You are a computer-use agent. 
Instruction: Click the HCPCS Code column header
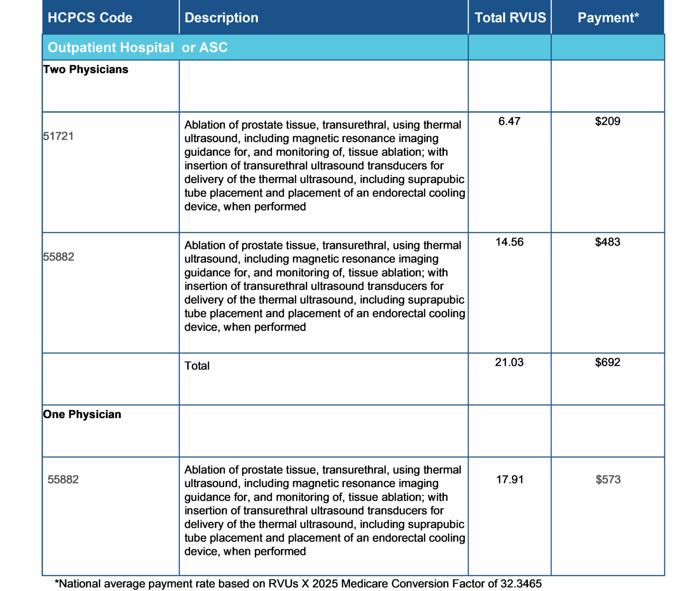click(x=90, y=18)
